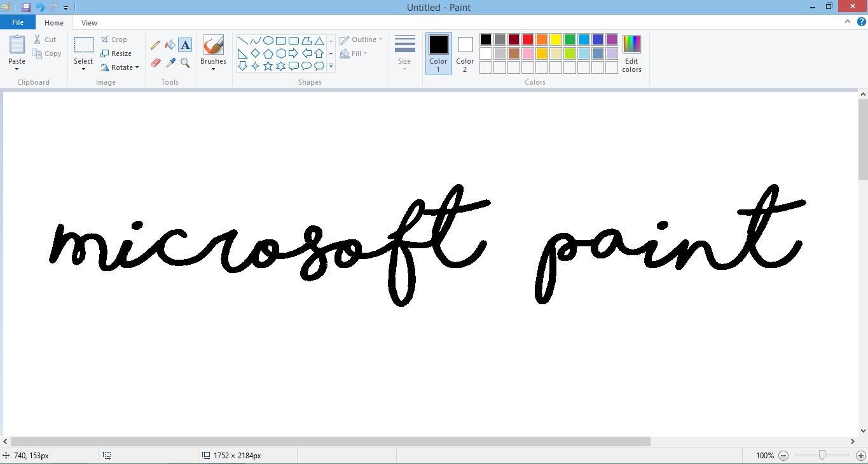The height and width of the screenshot is (464, 868).
Task: Choose the Triangle shape
Action: [x=319, y=41]
